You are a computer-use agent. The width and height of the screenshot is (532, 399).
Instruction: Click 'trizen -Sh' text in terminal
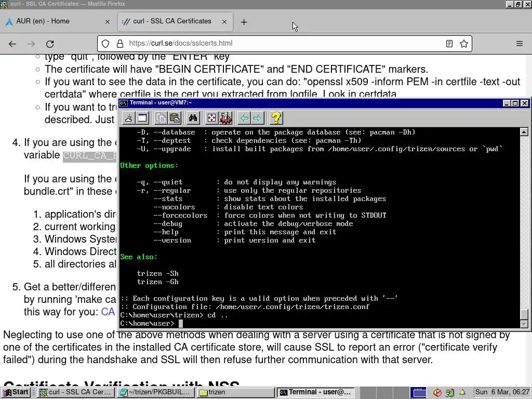point(158,273)
